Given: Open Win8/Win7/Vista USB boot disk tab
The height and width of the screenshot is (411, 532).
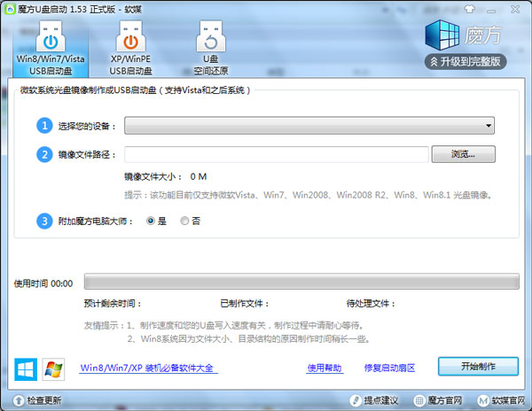Looking at the screenshot, I should 51,49.
